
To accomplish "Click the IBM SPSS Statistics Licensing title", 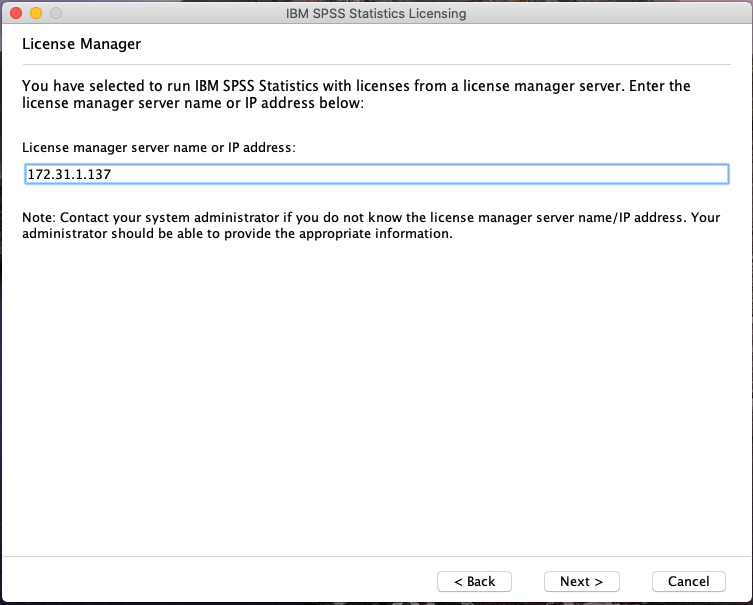I will (376, 14).
